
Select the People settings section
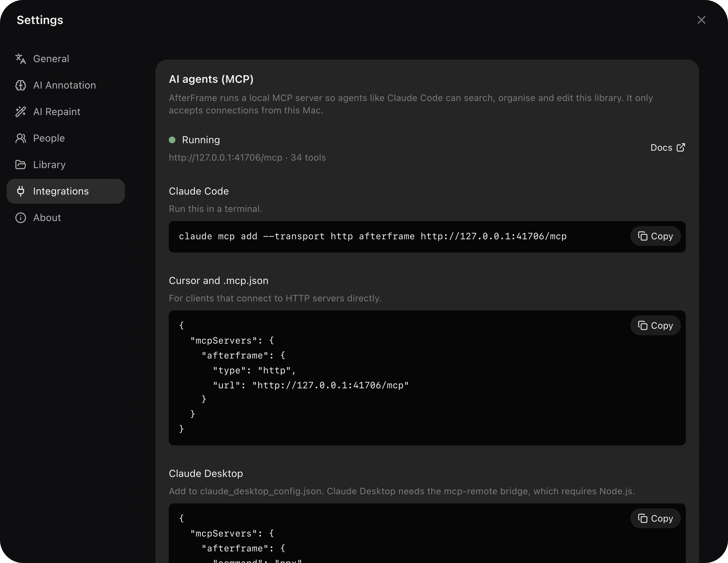(x=66, y=138)
